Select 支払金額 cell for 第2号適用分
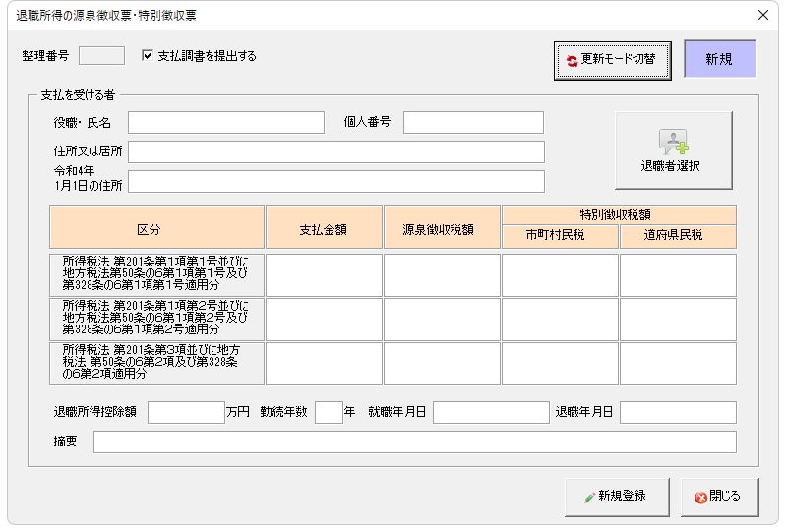Image resolution: width=786 pixels, height=532 pixels. tap(324, 320)
